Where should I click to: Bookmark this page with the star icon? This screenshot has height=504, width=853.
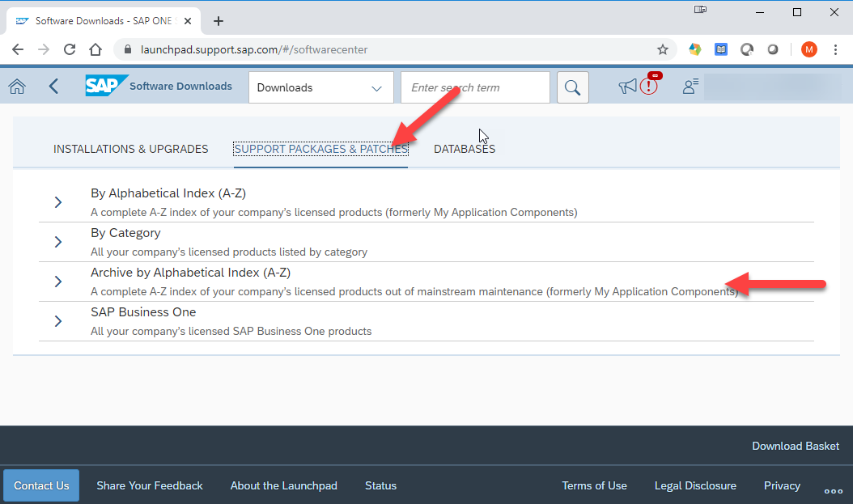point(663,49)
